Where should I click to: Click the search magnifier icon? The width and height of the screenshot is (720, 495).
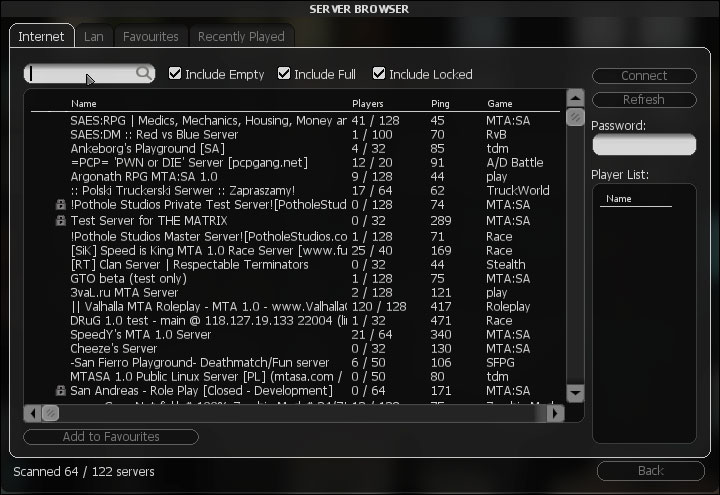click(x=144, y=73)
